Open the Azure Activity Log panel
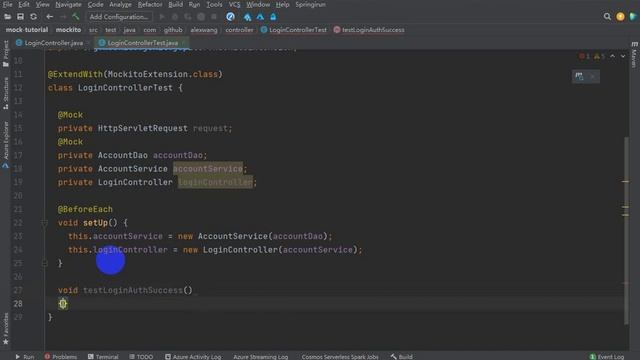Image resolution: width=640 pixels, height=360 pixels. [x=193, y=356]
